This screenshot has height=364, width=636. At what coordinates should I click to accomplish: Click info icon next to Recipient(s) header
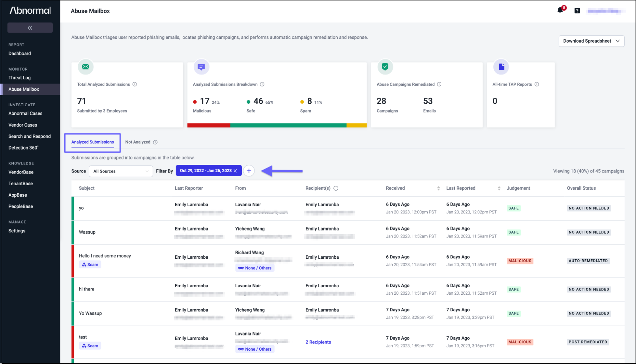coord(336,188)
